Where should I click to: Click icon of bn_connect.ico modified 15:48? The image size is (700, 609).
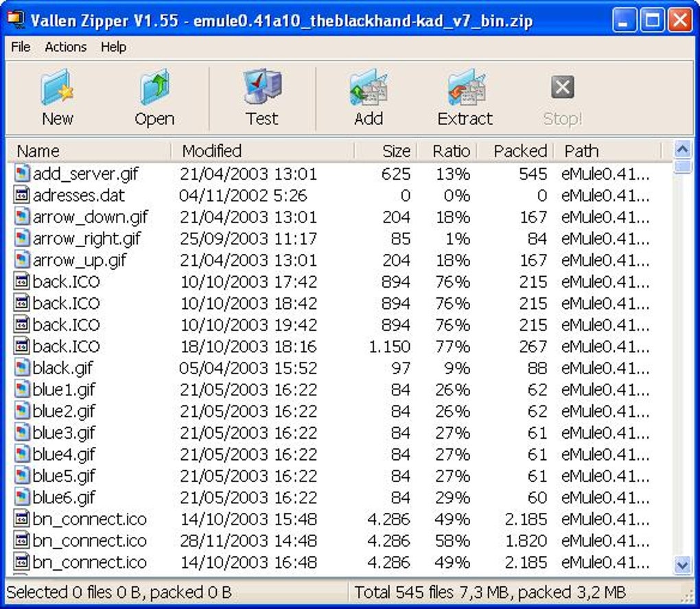click(22, 519)
